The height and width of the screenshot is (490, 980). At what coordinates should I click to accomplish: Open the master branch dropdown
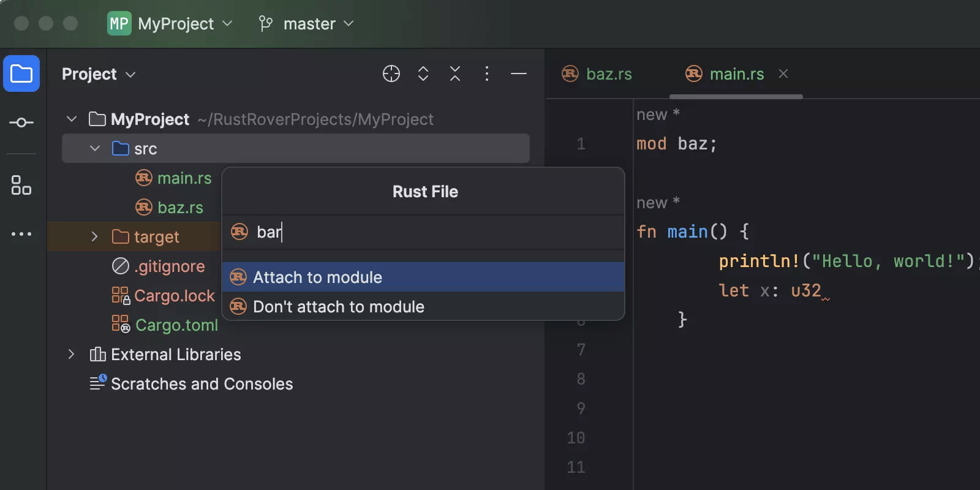pos(306,24)
